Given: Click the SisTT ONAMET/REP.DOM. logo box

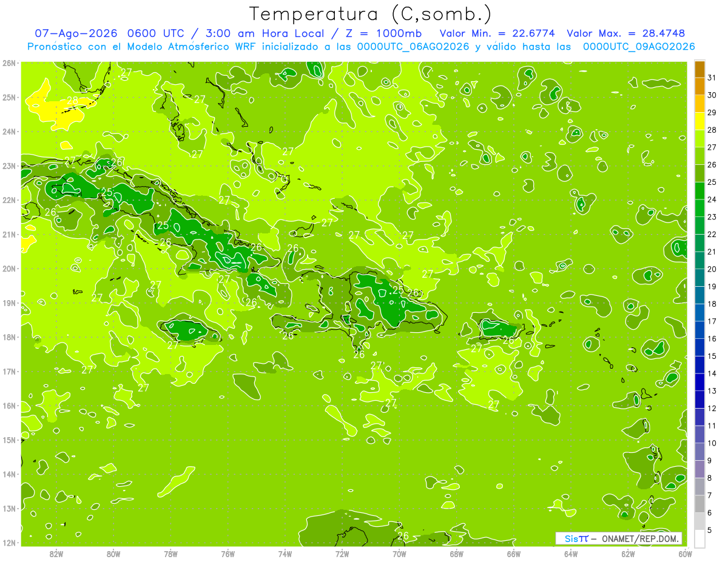Looking at the screenshot, I should tap(619, 538).
